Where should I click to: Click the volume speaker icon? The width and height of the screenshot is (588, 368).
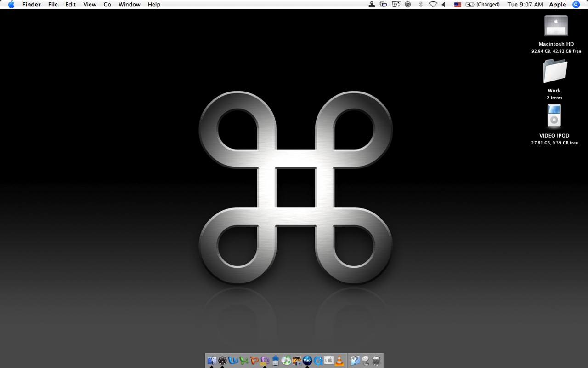tap(444, 5)
